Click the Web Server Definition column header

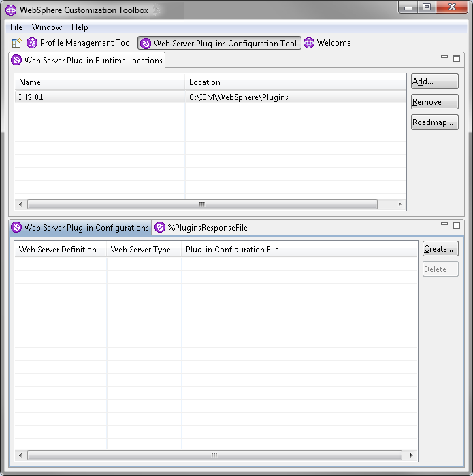[61, 250]
